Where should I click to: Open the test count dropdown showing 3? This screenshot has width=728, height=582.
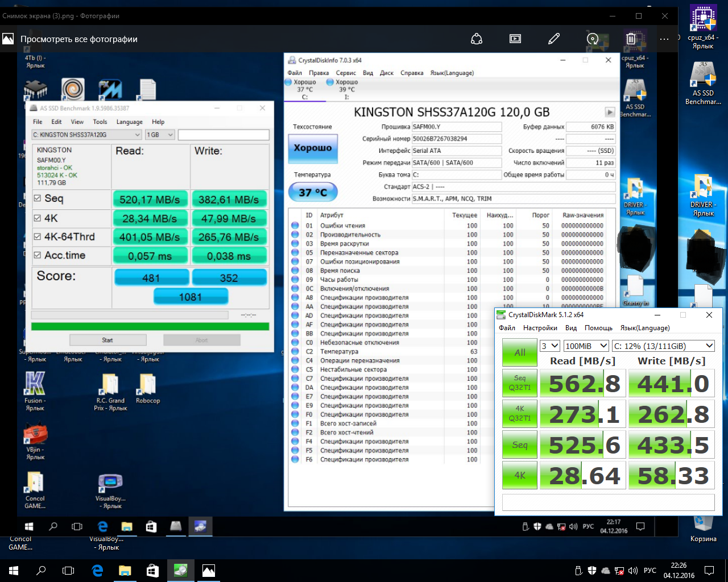click(x=550, y=346)
